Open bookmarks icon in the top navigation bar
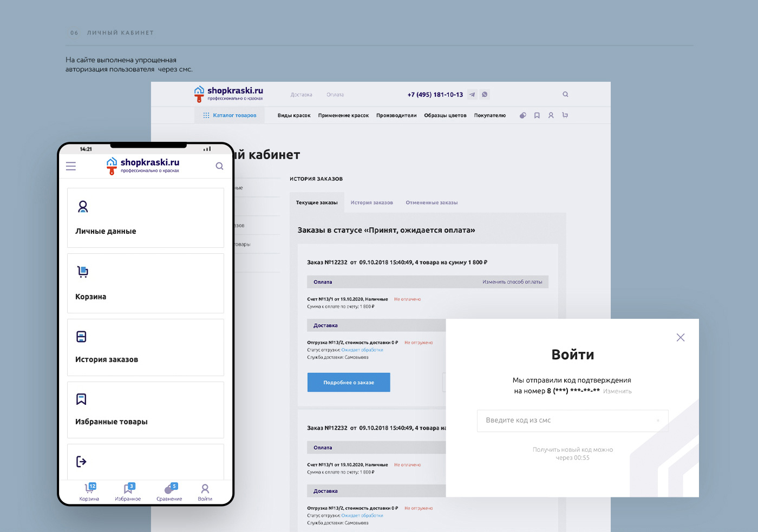 pos(537,115)
